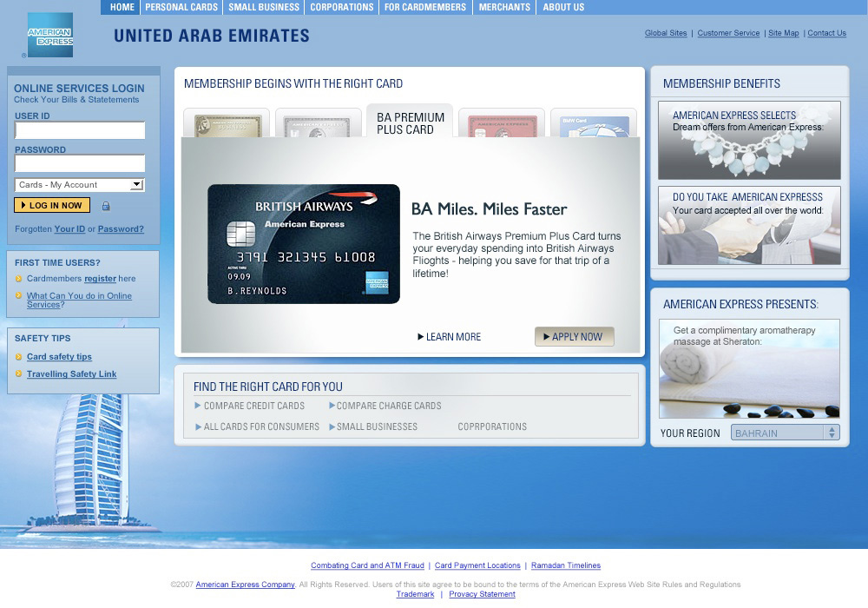Open the Home menu item
Viewport: 868px width, 608px height.
coord(122,7)
